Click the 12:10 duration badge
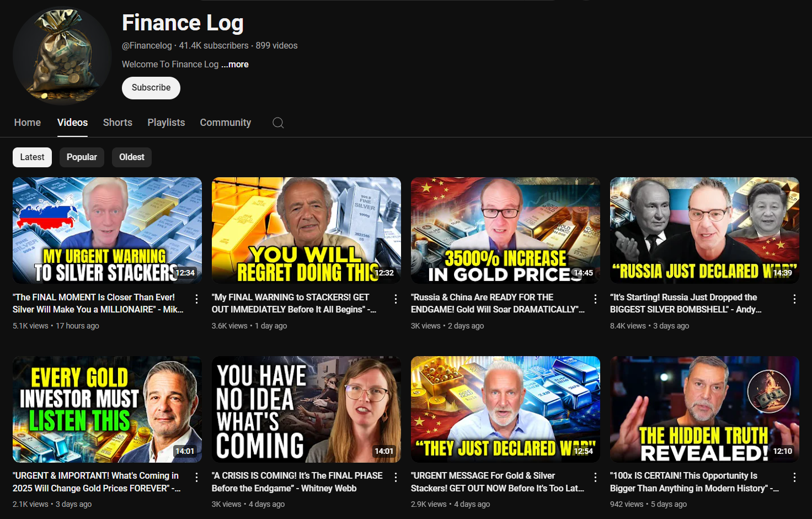Image resolution: width=812 pixels, height=519 pixels. (782, 451)
